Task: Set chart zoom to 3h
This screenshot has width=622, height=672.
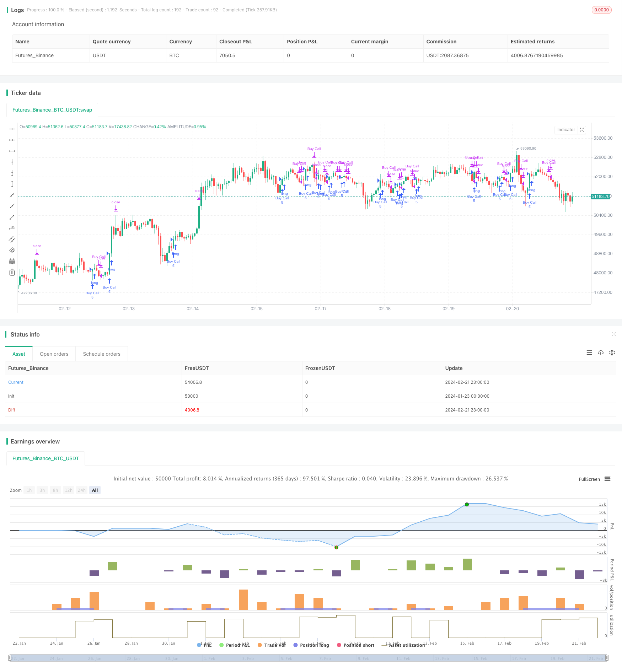Action: pos(42,490)
